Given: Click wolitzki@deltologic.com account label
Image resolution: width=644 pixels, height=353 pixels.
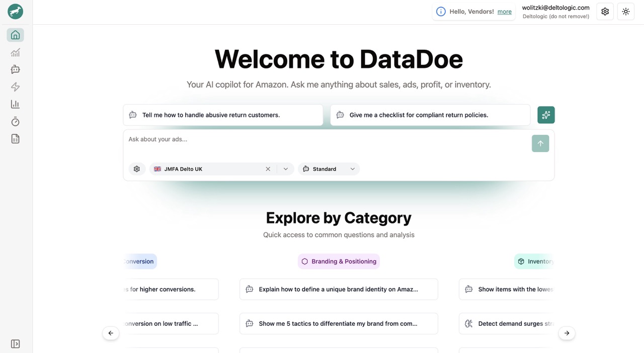Looking at the screenshot, I should (556, 8).
